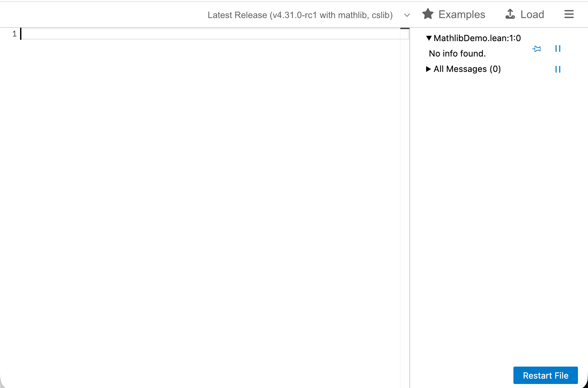Pin the current position with pin icon

(536, 49)
